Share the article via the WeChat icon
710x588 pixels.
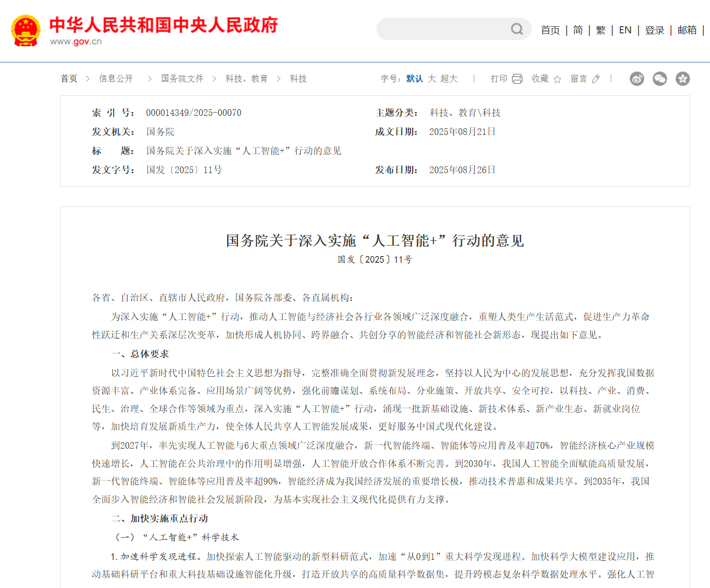(x=659, y=79)
